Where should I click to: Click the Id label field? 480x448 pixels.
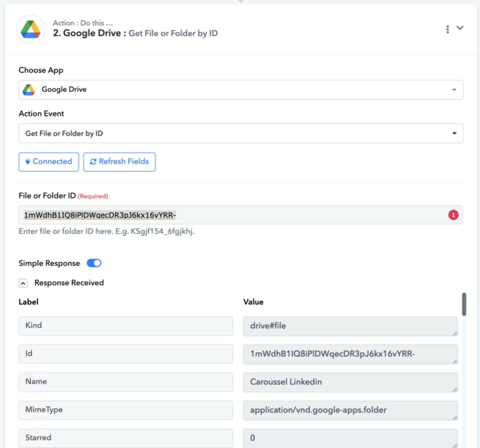pyautogui.click(x=126, y=354)
